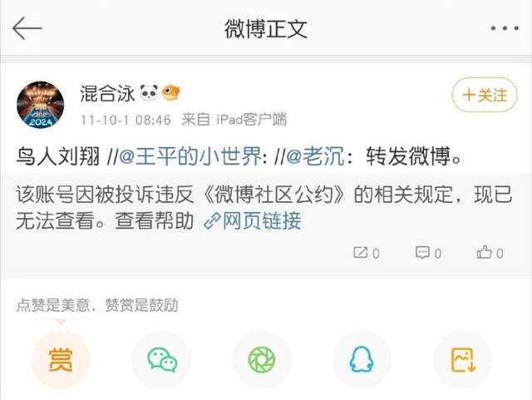This screenshot has height=400, width=532.
Task: Follow user with +关注 button
Action: point(485,95)
